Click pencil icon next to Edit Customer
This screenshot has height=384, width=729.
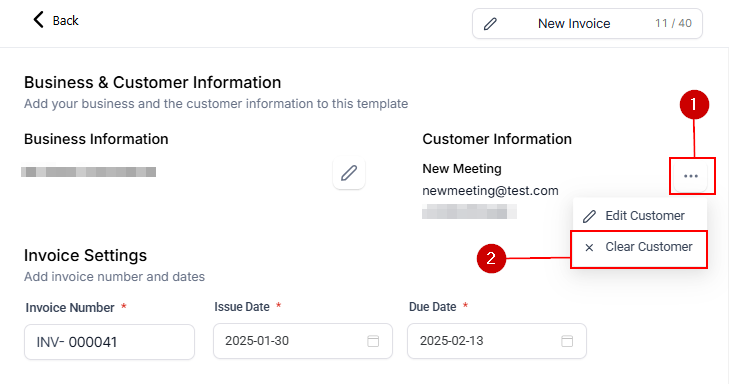tap(589, 216)
